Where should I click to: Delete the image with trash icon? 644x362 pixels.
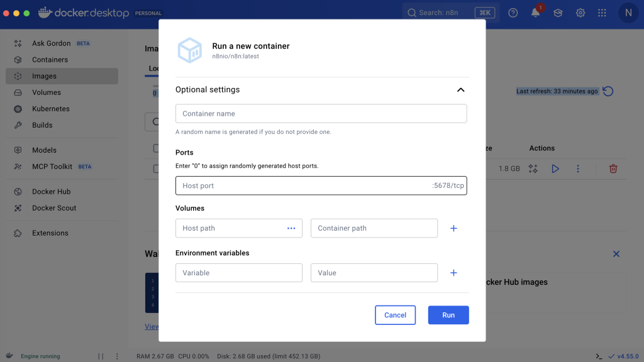(613, 168)
